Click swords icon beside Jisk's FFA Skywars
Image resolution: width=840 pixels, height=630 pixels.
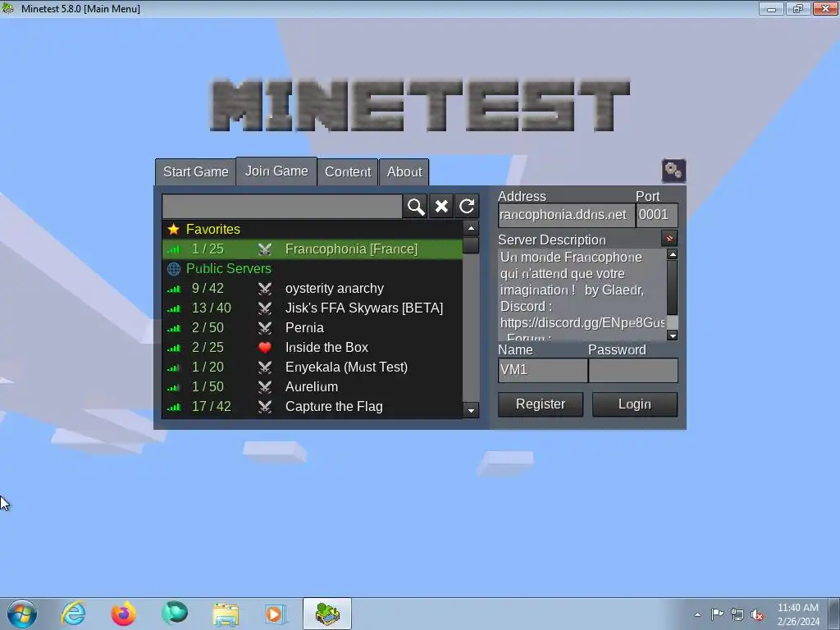tap(265, 308)
